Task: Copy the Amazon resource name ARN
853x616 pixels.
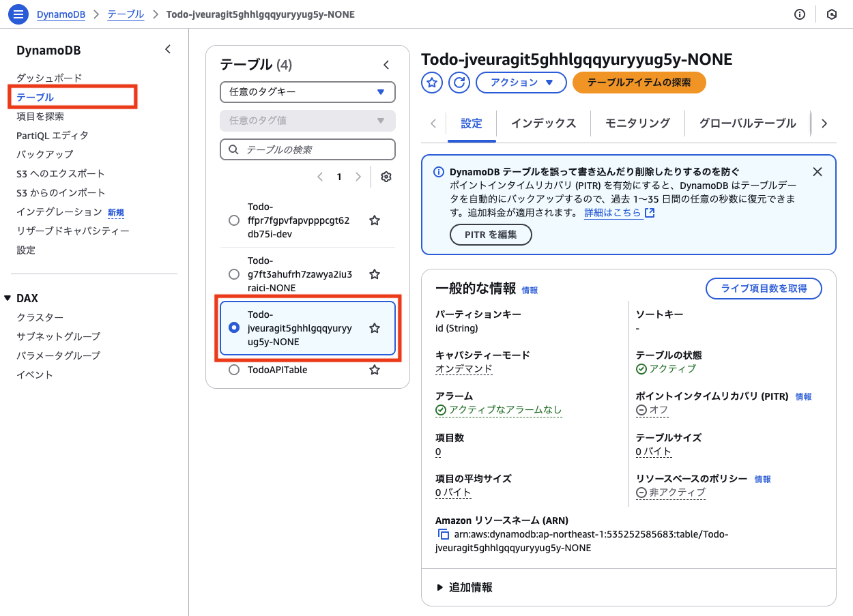Action: tap(443, 534)
